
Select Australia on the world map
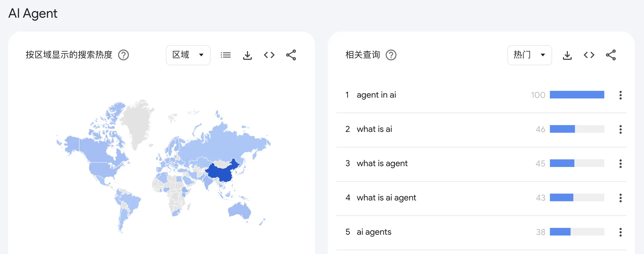(239, 211)
